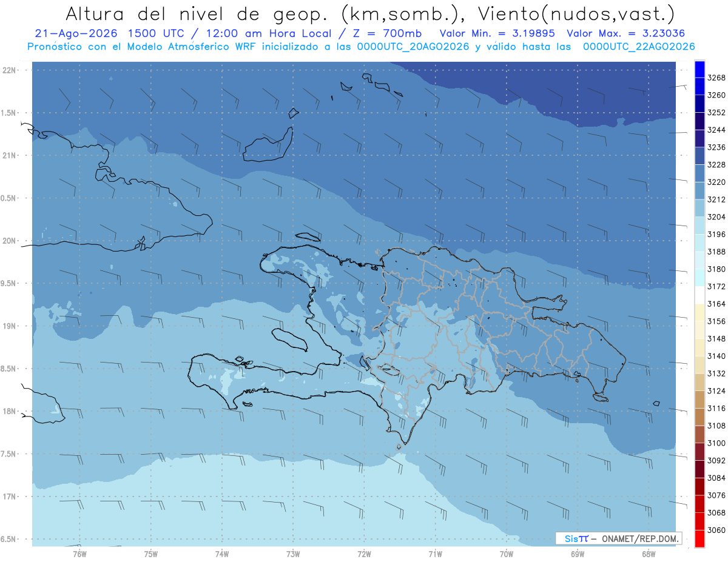Click the '7.5N' latitude label
The width and height of the screenshot is (728, 562).
click(9, 453)
